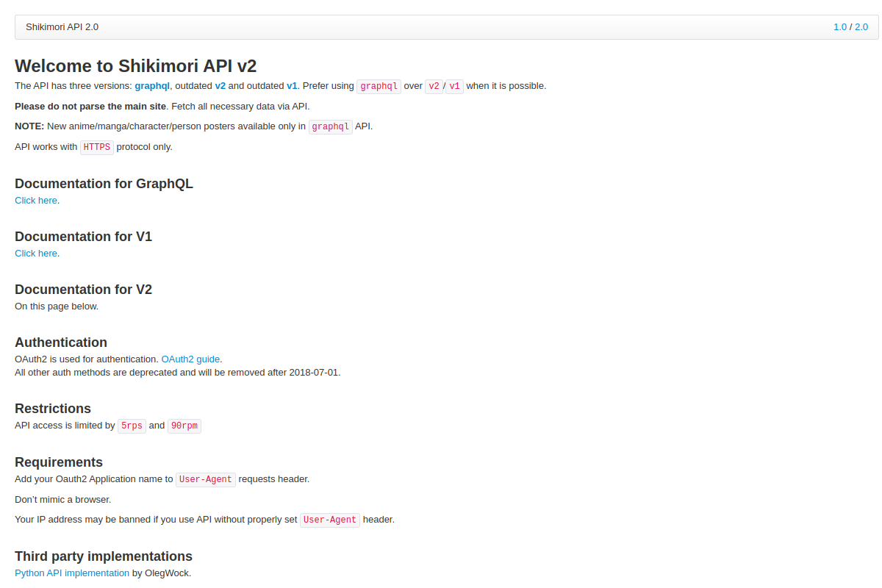Visit the Python API implementation link
Screen dimensions: 882x588
coord(72,573)
